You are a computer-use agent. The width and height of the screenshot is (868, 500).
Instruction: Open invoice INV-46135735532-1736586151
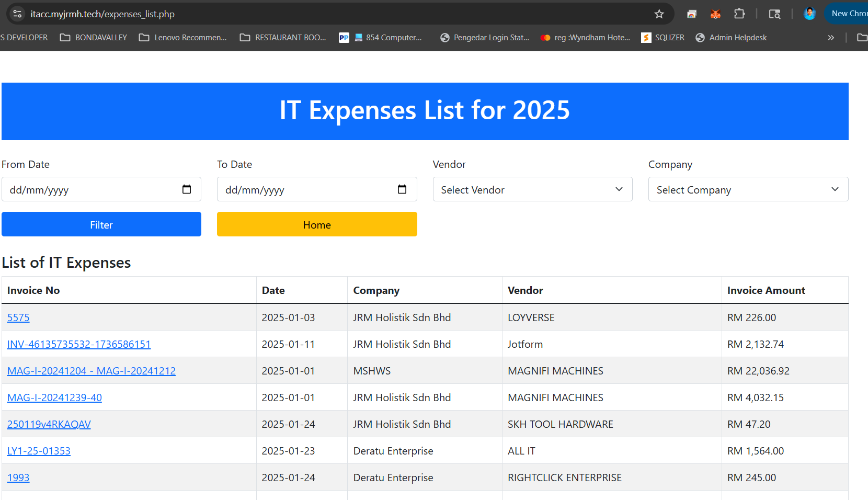(x=79, y=344)
